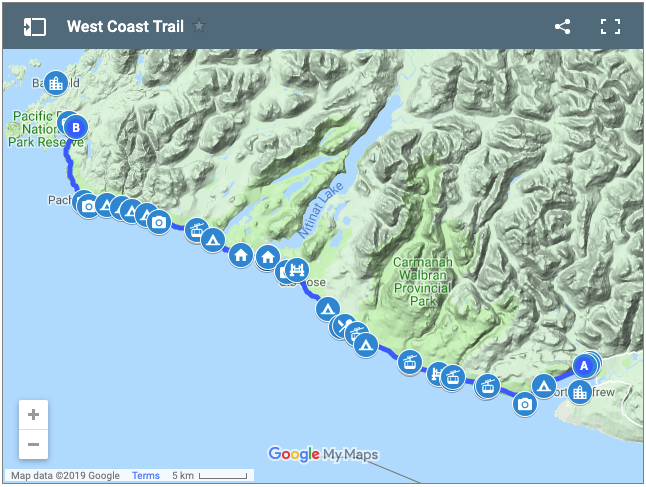646x487 pixels.
Task: Click the Carmanah Walbran Provincial Park label
Action: pyautogui.click(x=425, y=281)
